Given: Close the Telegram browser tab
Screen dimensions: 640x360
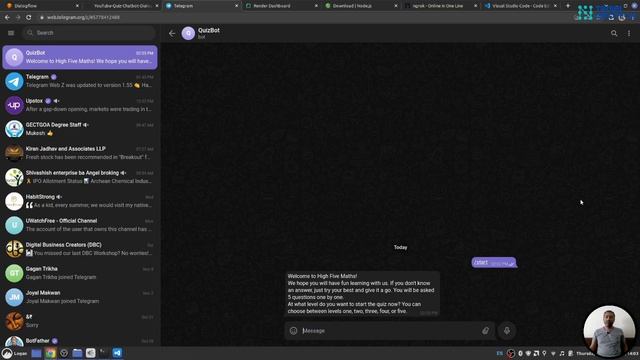Looking at the screenshot, I should (x=236, y=6).
